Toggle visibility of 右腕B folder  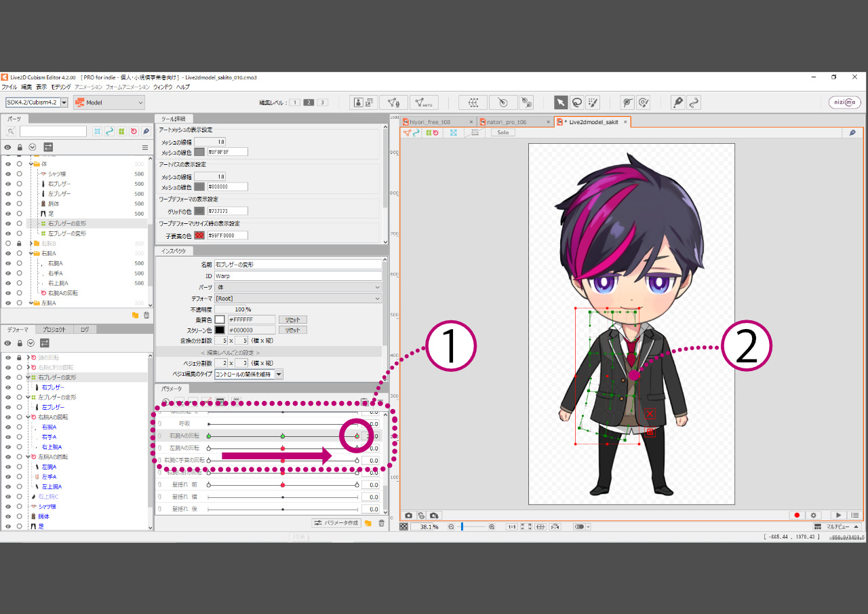click(8, 243)
